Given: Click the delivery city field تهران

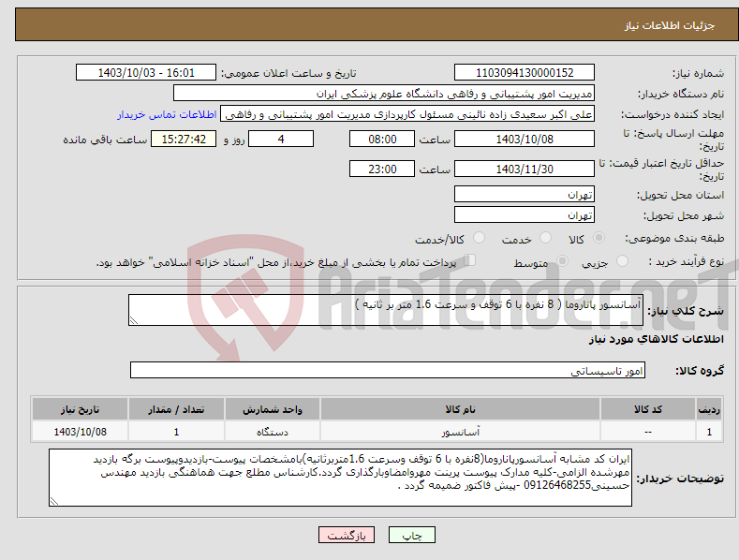Looking at the screenshot, I should pos(525,215).
